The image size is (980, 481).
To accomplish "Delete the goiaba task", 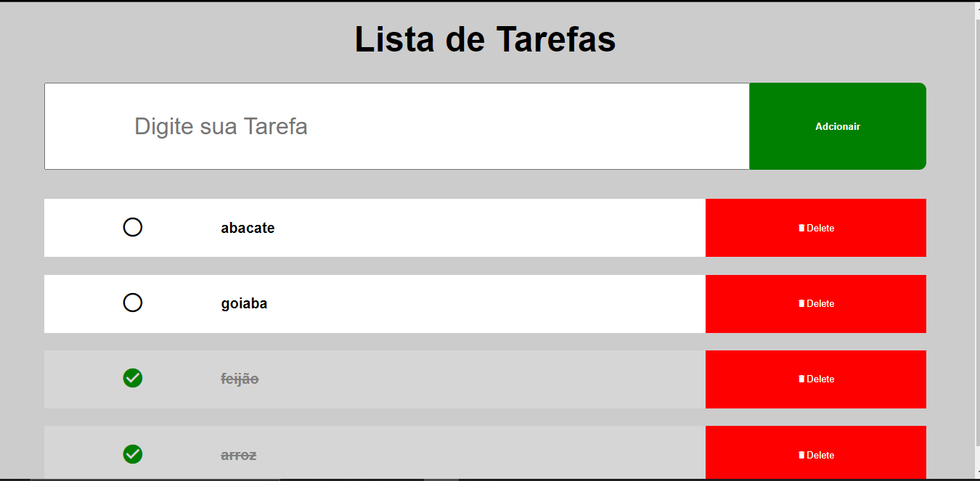I will click(x=815, y=303).
